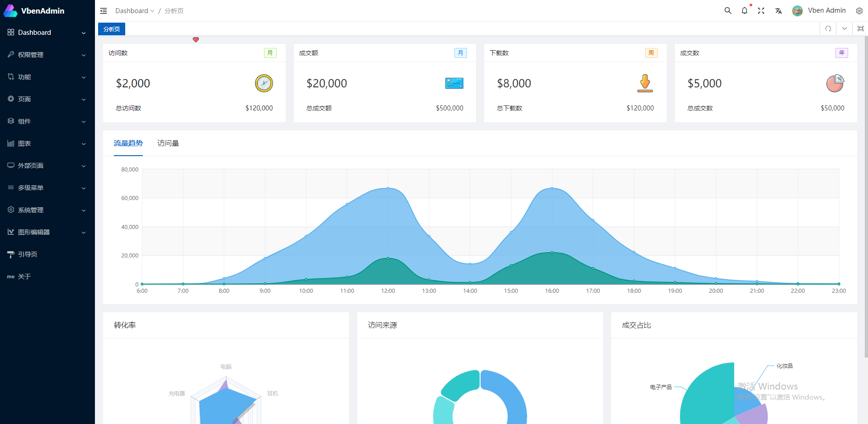Image resolution: width=868 pixels, height=424 pixels.
Task: Expand the 图形编辑器 menu chevron
Action: [x=84, y=233]
